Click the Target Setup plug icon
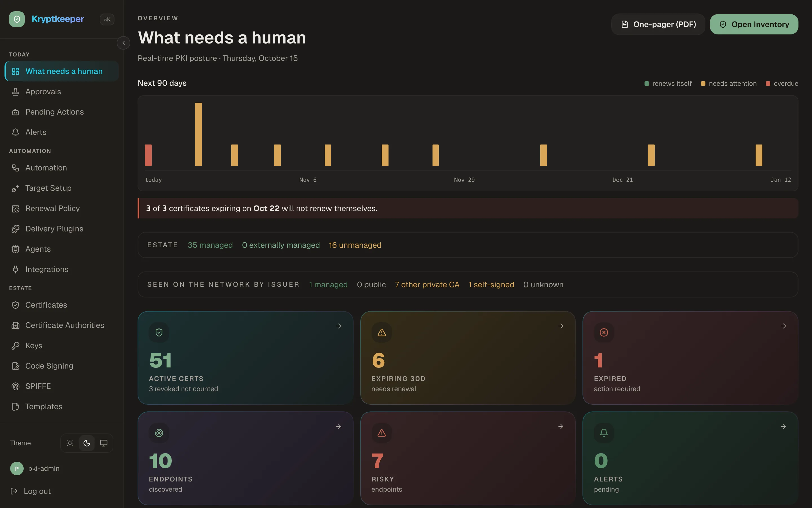The image size is (812, 508). pos(16,188)
